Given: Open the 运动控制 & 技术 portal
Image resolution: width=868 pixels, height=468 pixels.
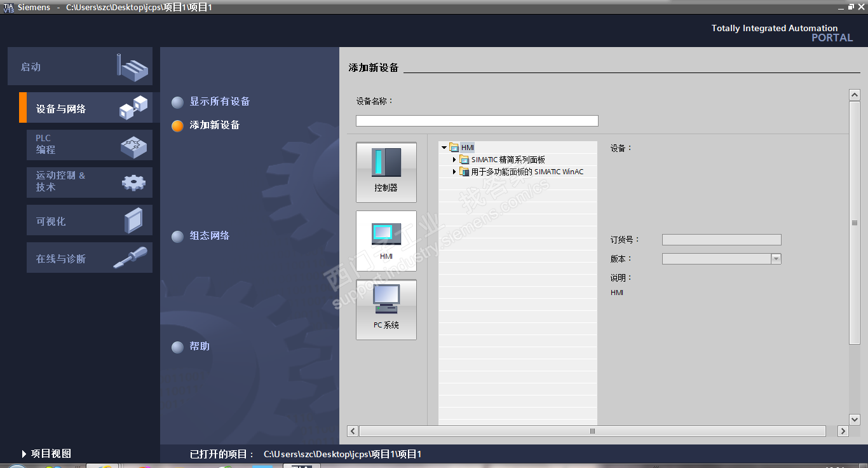Looking at the screenshot, I should coord(90,182).
